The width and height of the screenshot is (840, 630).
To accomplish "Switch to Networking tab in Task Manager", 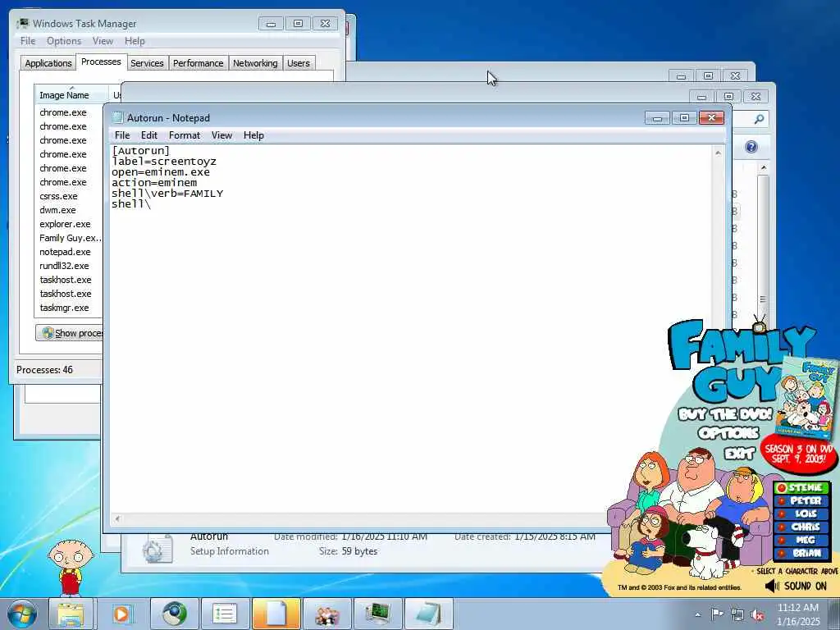I will pyautogui.click(x=255, y=63).
